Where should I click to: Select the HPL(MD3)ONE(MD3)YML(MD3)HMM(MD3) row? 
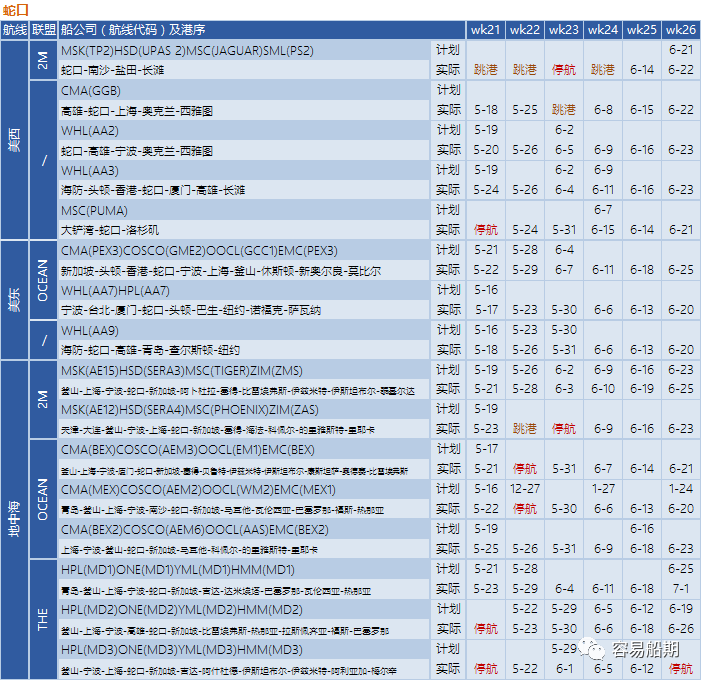pos(244,650)
